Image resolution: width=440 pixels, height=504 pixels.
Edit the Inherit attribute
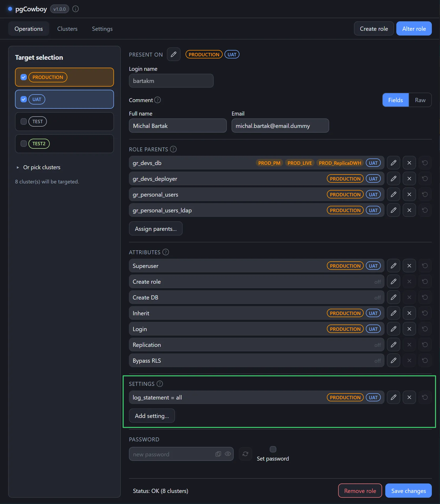(x=393, y=313)
